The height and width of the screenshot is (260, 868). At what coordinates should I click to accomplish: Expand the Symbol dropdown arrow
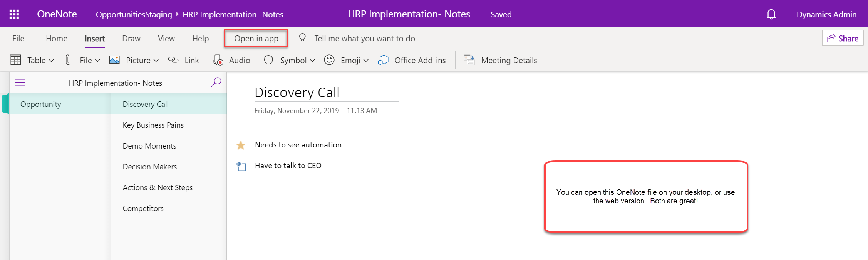(x=312, y=61)
